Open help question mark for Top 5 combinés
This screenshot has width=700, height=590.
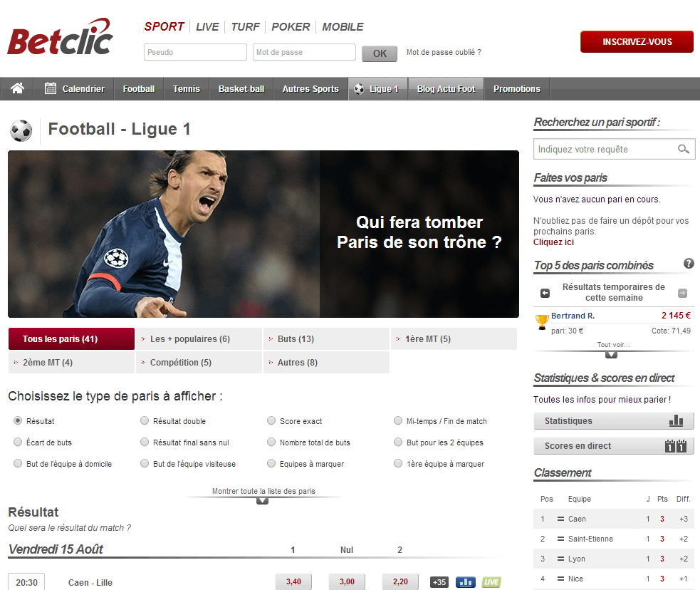click(689, 264)
